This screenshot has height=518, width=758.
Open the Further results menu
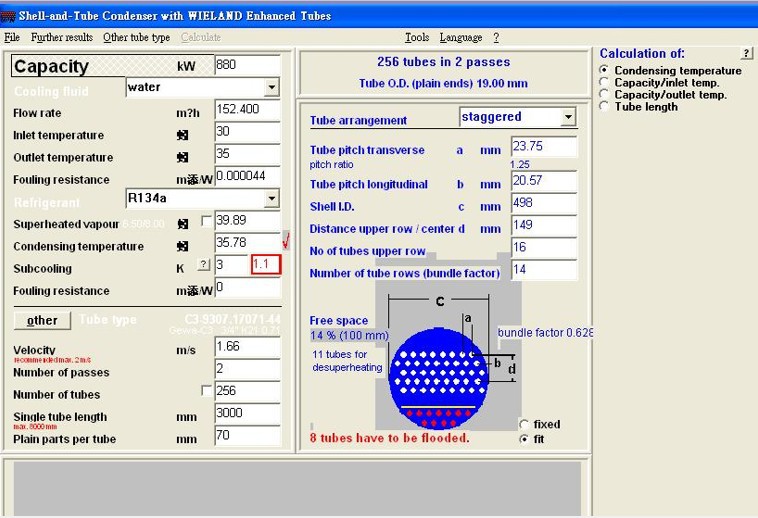[62, 38]
